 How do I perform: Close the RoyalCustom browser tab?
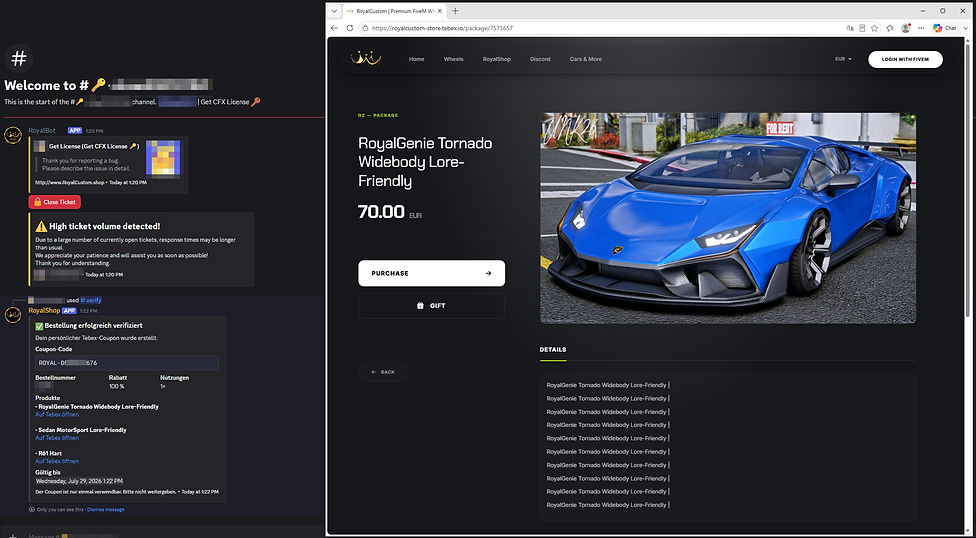click(440, 11)
